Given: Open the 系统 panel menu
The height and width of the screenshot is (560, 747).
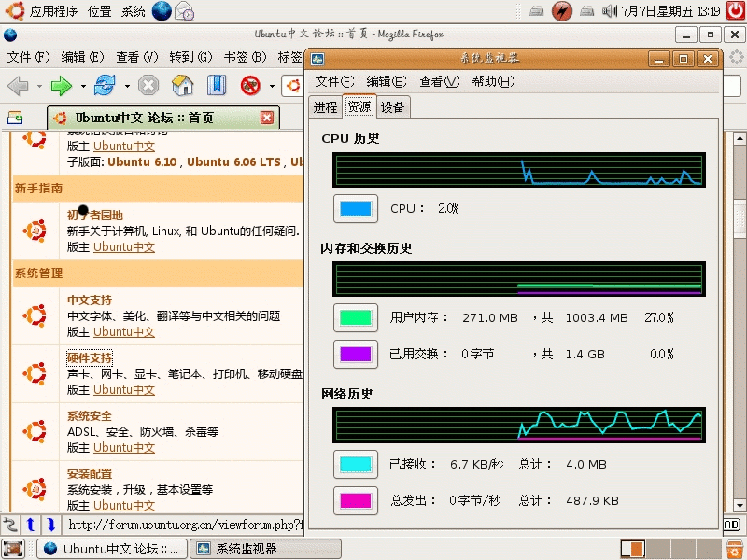Looking at the screenshot, I should [x=133, y=11].
